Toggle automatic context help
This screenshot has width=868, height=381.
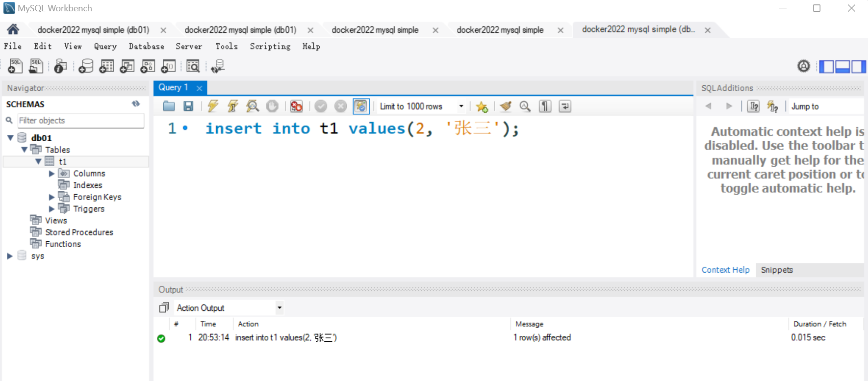[x=773, y=106]
